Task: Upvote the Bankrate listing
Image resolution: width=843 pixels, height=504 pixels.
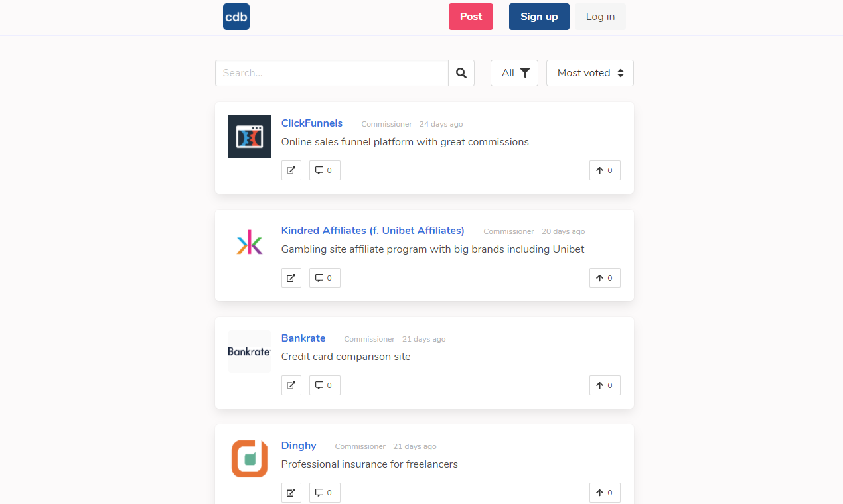Action: tap(604, 385)
